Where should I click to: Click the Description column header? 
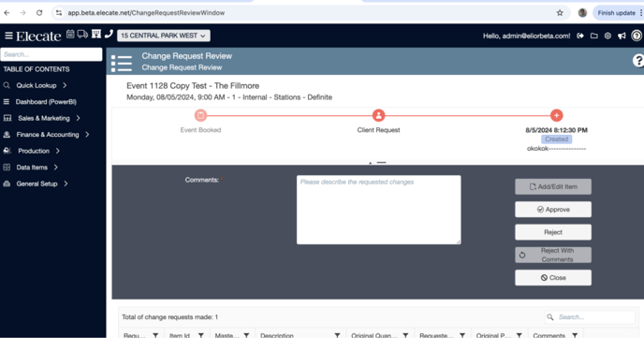pos(277,335)
